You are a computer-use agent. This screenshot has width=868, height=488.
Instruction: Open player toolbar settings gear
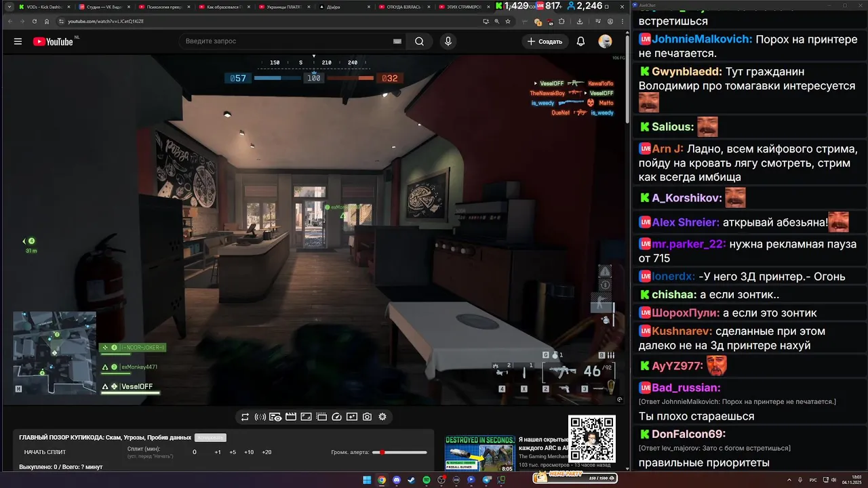click(x=382, y=417)
